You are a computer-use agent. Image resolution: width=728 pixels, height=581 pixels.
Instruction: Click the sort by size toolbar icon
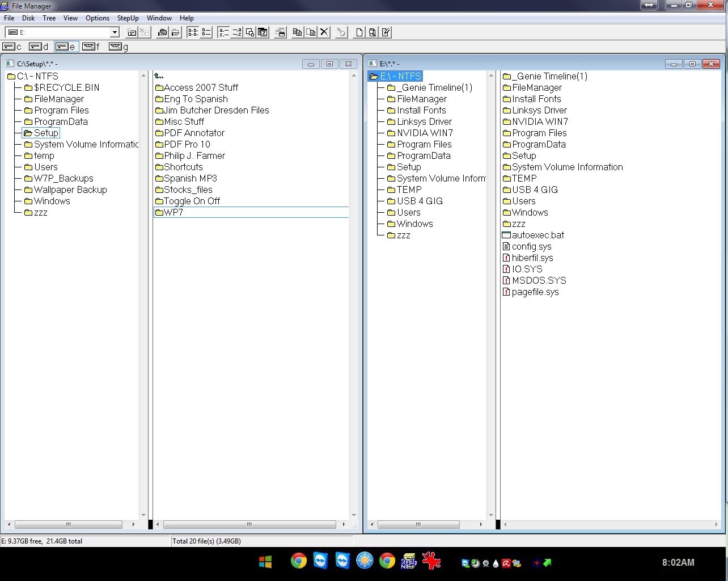click(250, 32)
